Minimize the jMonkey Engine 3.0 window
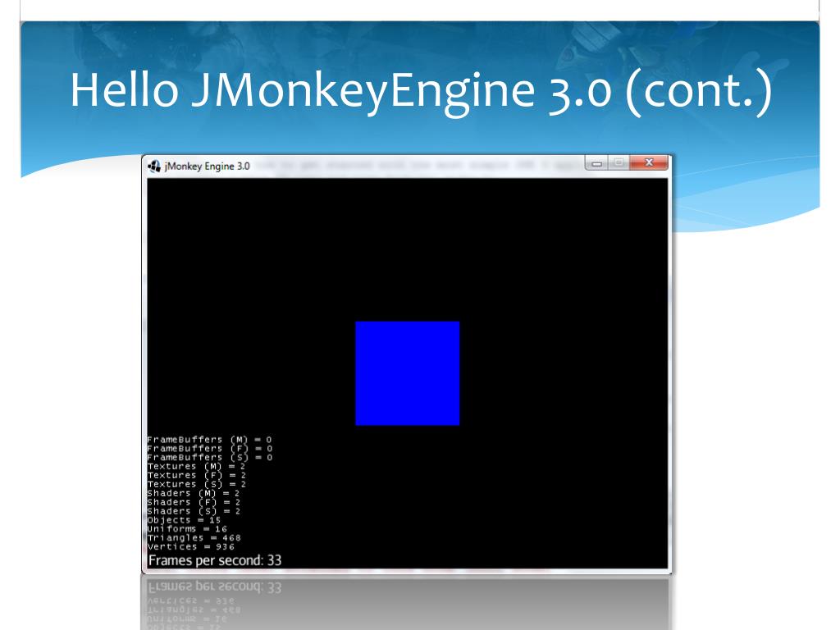Viewport: 840px width, 630px height. (597, 163)
